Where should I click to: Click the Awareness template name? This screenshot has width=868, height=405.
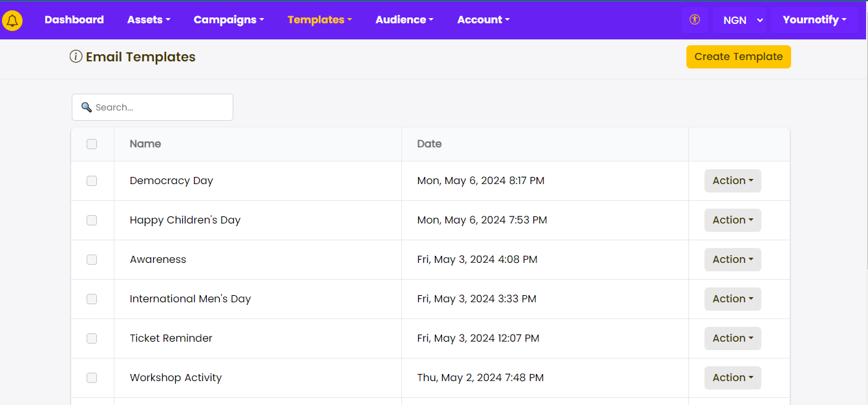click(x=158, y=260)
